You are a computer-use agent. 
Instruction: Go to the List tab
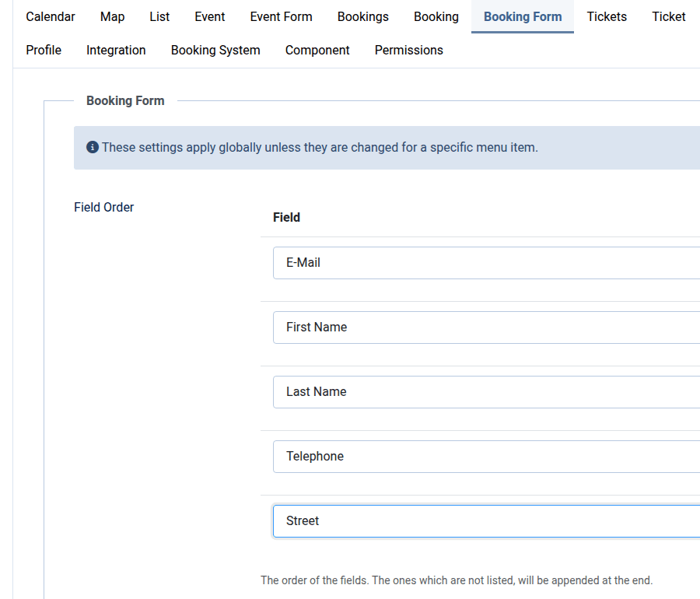(x=159, y=16)
